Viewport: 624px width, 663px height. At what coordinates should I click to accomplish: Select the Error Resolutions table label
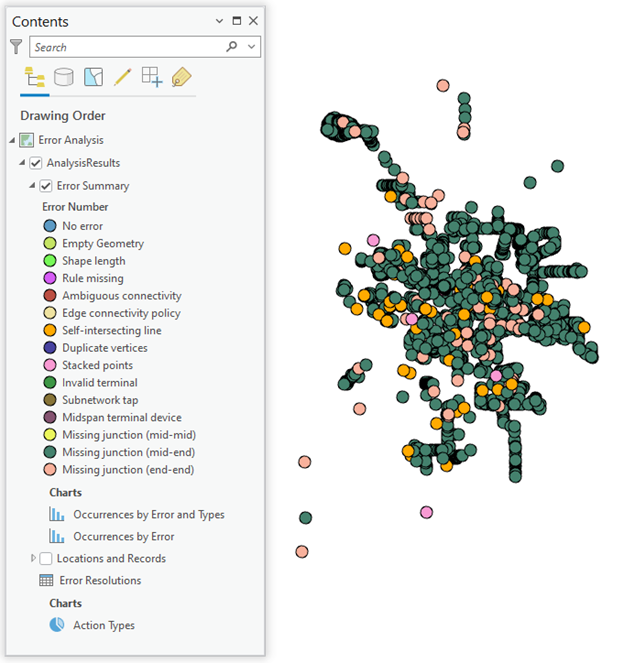(100, 580)
